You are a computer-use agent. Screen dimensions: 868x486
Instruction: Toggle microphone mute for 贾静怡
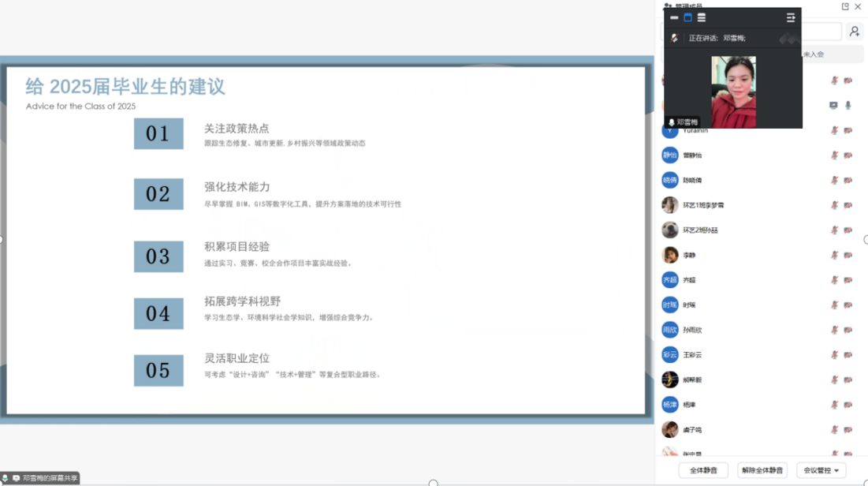click(834, 155)
